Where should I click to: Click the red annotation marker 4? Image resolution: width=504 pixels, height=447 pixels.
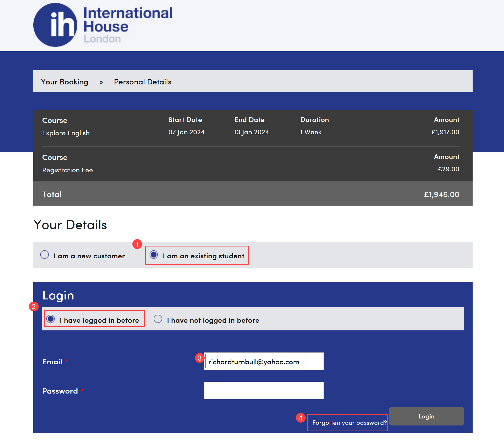300,418
